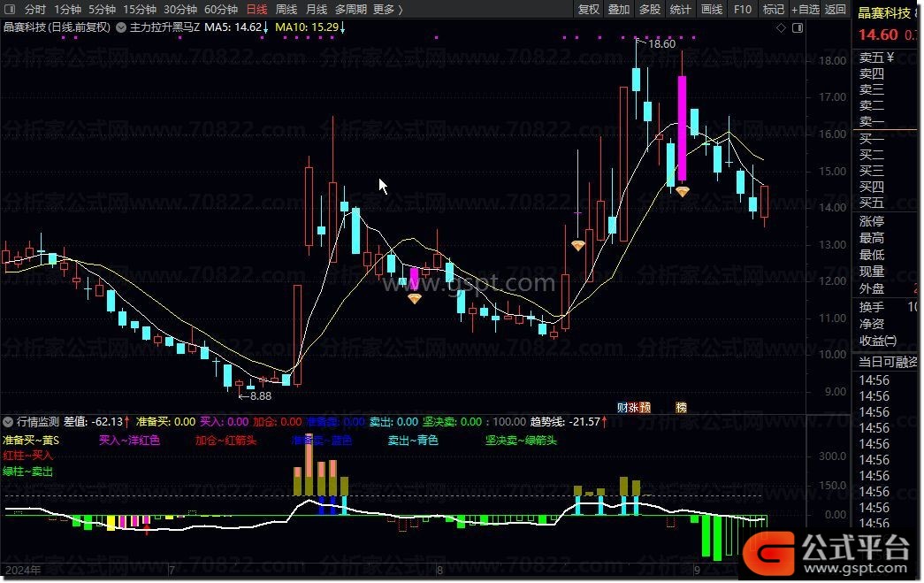Add stock via +自选 button
This screenshot has width=924, height=583.
click(x=805, y=10)
